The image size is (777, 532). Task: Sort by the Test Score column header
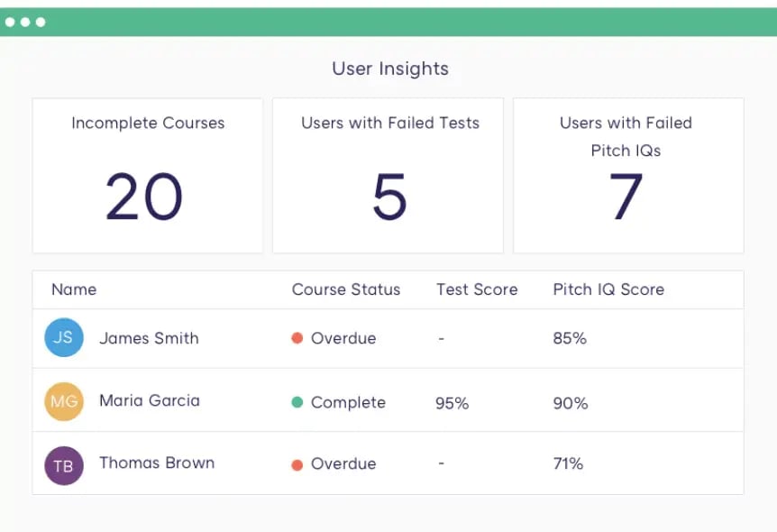(x=477, y=289)
